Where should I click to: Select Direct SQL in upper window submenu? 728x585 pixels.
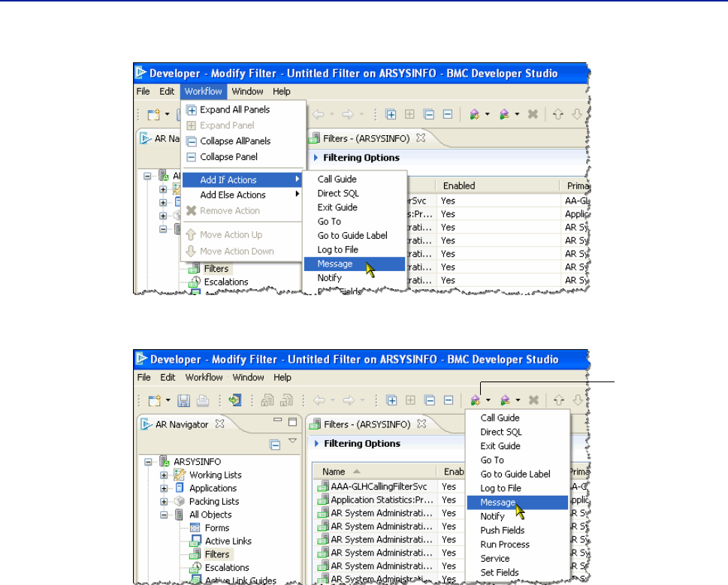355,194
